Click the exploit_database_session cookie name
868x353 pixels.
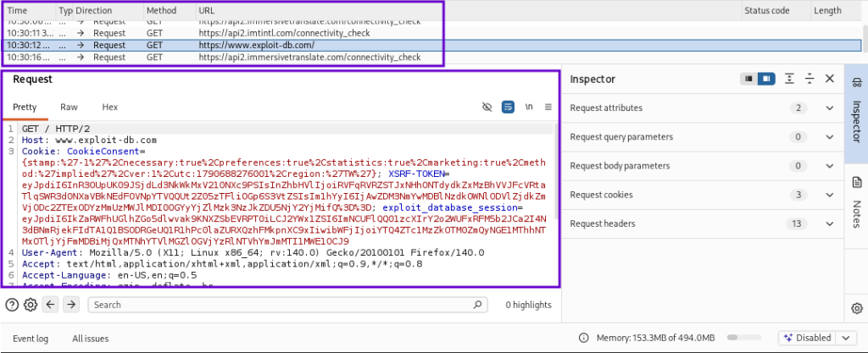click(449, 207)
